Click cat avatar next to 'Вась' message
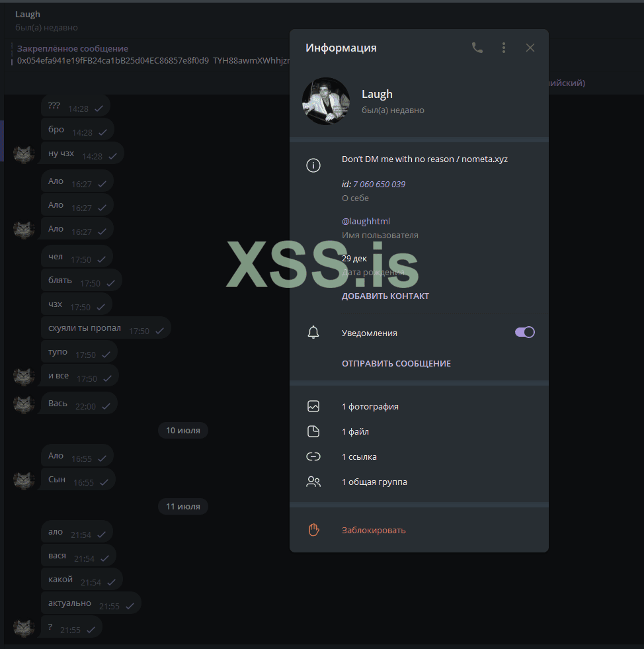The image size is (644, 649). (x=24, y=404)
